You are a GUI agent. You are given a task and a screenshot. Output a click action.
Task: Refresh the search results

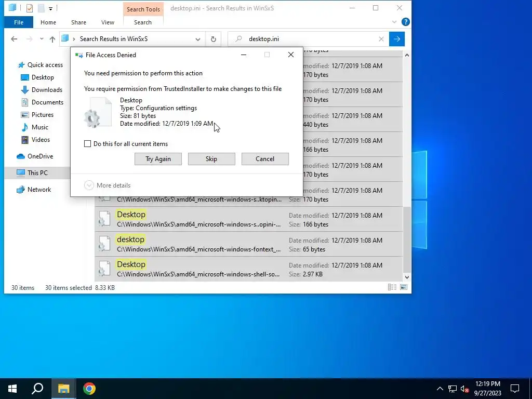(214, 39)
